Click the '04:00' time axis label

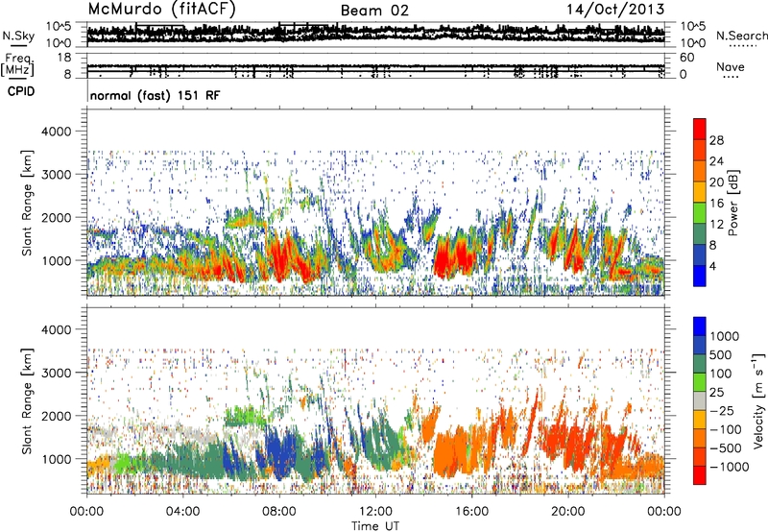point(183,512)
